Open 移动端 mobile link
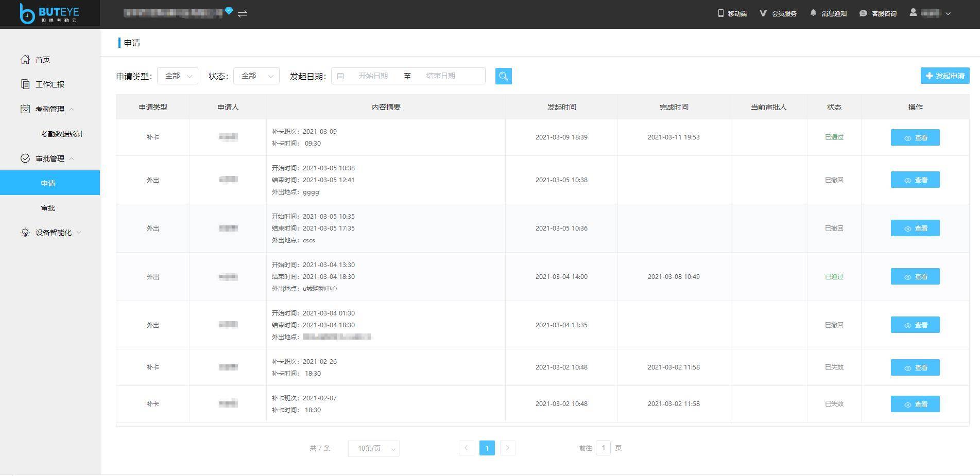980x476 pixels. pos(732,13)
